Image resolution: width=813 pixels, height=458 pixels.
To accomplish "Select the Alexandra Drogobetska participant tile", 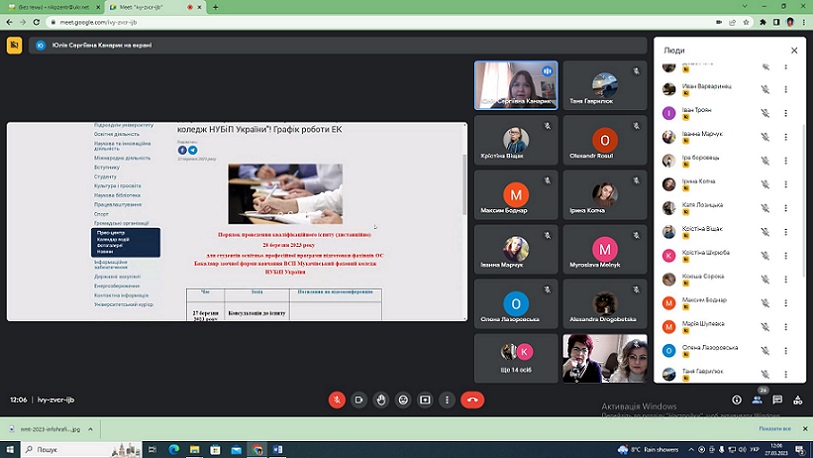I will pyautogui.click(x=605, y=303).
